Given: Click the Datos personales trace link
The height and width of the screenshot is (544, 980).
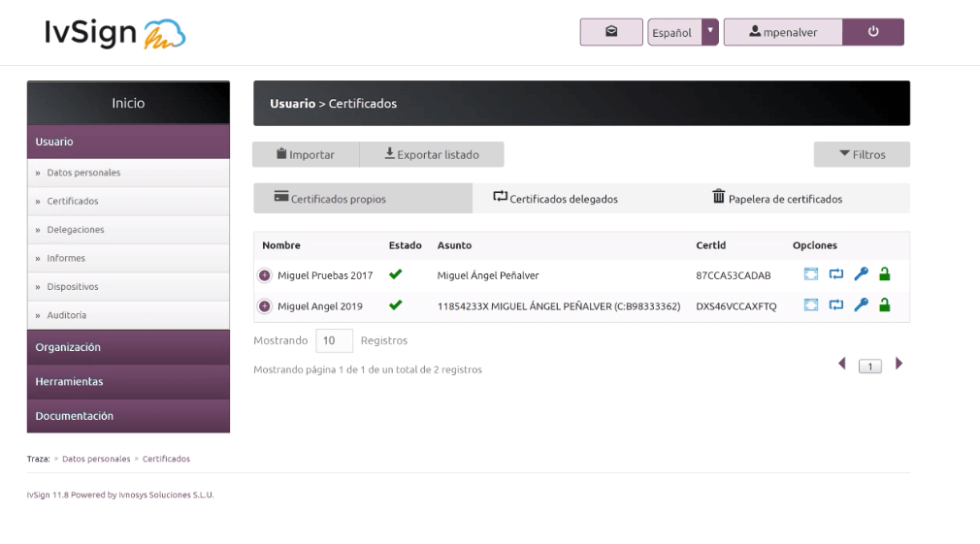Looking at the screenshot, I should [96, 459].
